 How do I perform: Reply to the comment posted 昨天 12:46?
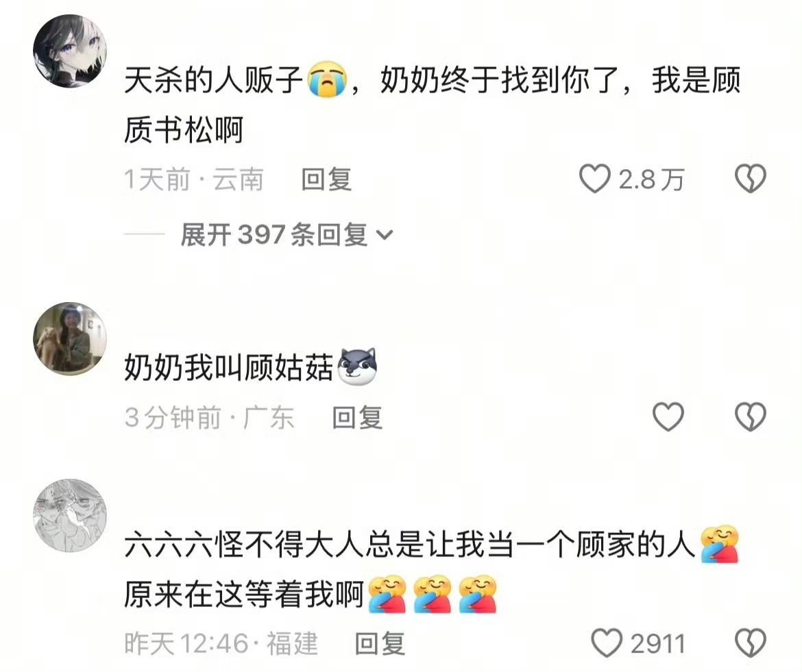click(380, 643)
